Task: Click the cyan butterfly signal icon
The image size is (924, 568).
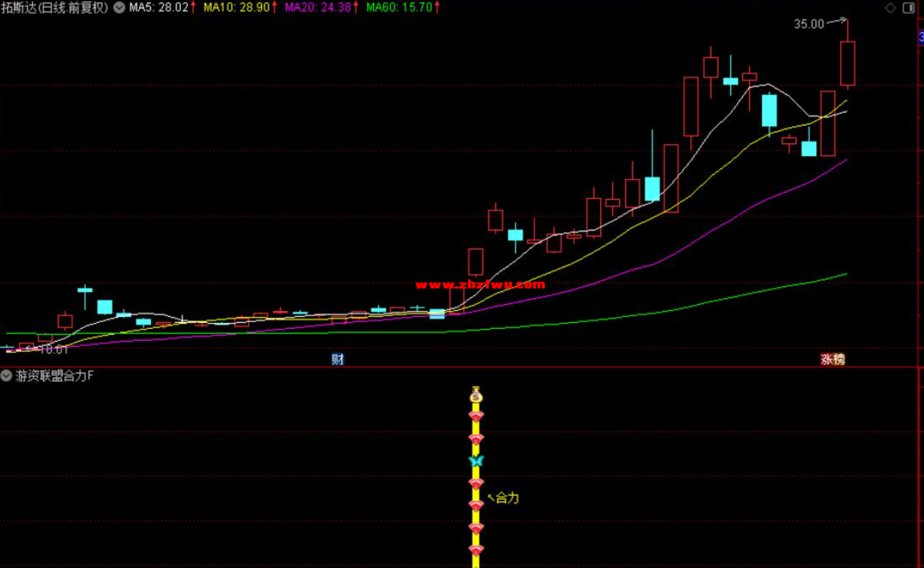Action: [476, 461]
